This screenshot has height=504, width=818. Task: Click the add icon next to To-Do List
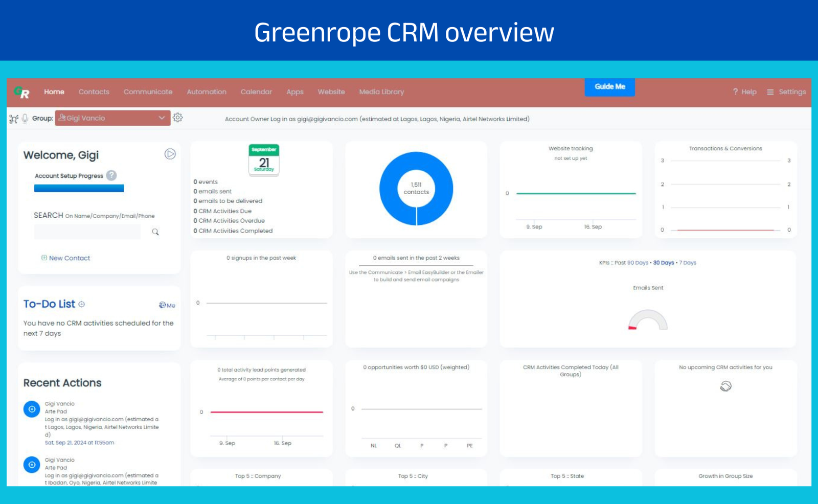tap(82, 304)
